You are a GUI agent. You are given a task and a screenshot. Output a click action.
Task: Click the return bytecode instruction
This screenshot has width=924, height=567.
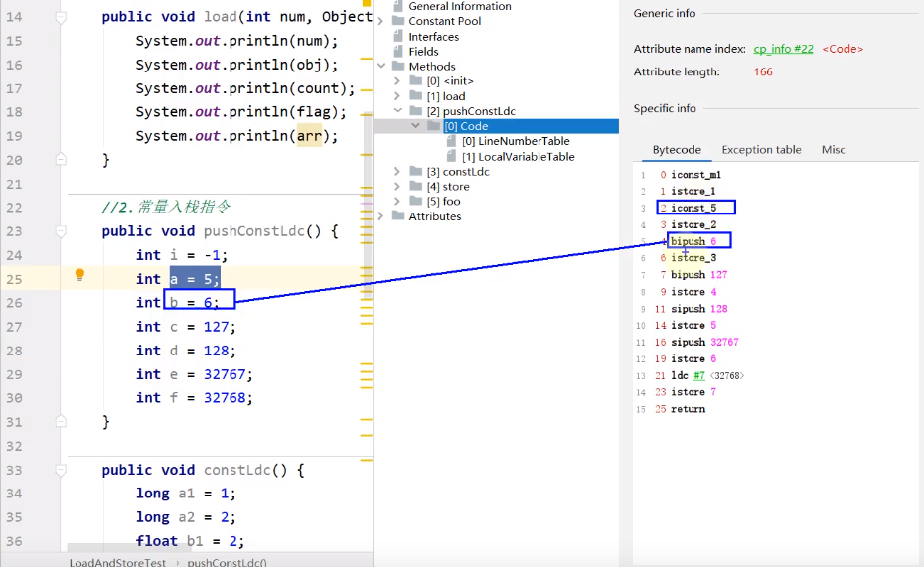tap(688, 409)
